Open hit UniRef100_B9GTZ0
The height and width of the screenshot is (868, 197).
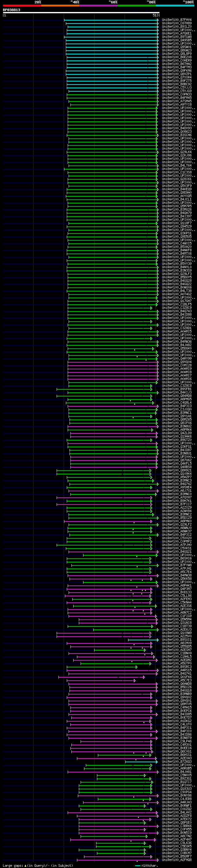(177, 440)
